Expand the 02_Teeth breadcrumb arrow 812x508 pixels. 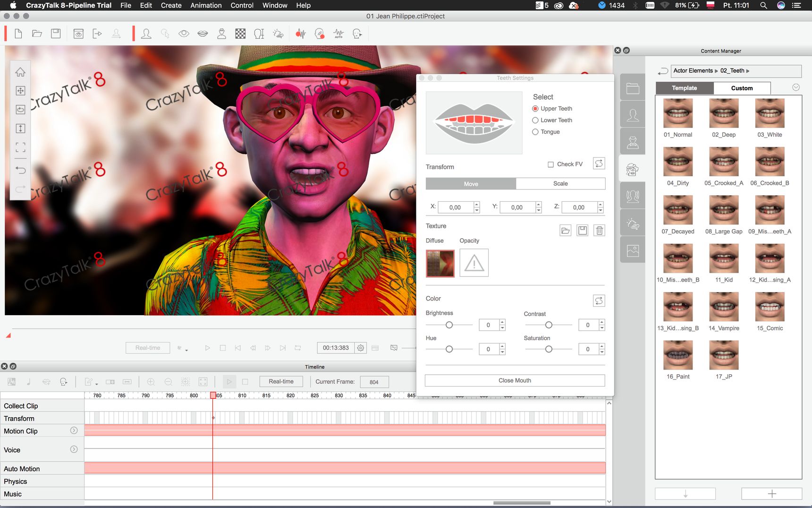(748, 71)
